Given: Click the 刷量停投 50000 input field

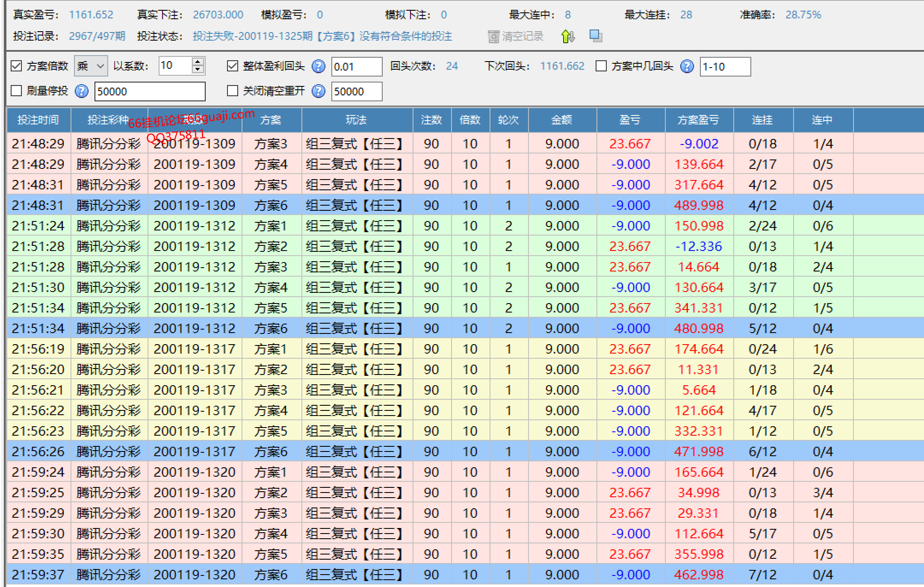Looking at the screenshot, I should coord(150,91).
